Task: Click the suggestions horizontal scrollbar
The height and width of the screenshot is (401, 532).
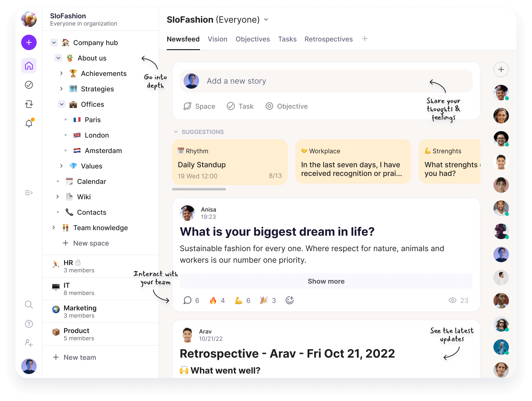Action: click(x=199, y=189)
